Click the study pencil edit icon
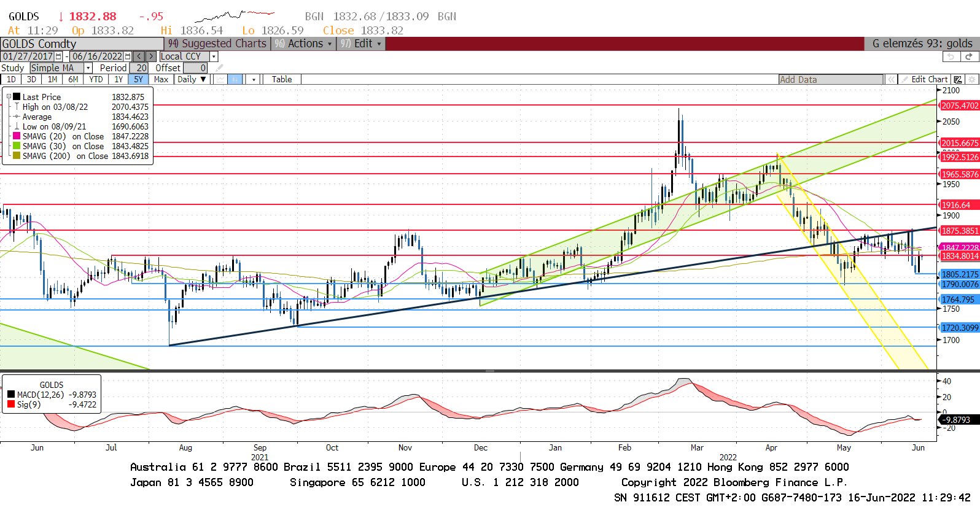The height and width of the screenshot is (518, 980). point(220,68)
